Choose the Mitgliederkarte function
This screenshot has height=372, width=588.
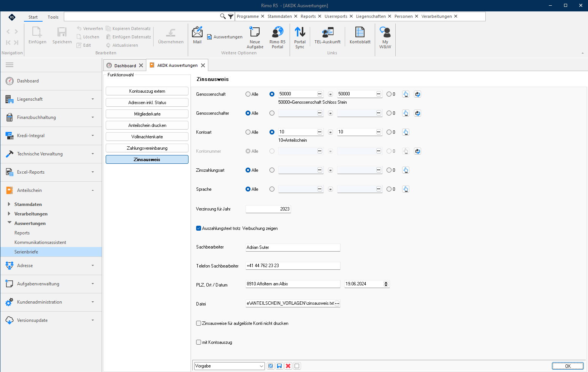click(x=147, y=114)
